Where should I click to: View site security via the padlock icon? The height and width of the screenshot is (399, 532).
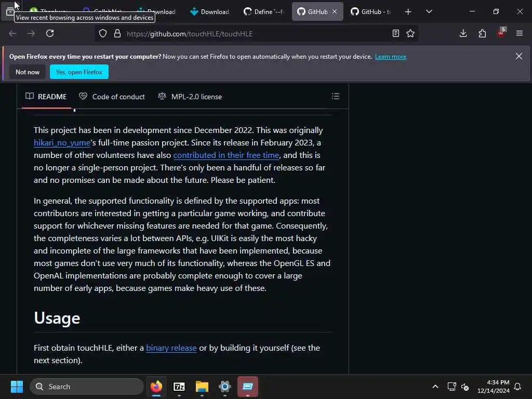coord(117,34)
